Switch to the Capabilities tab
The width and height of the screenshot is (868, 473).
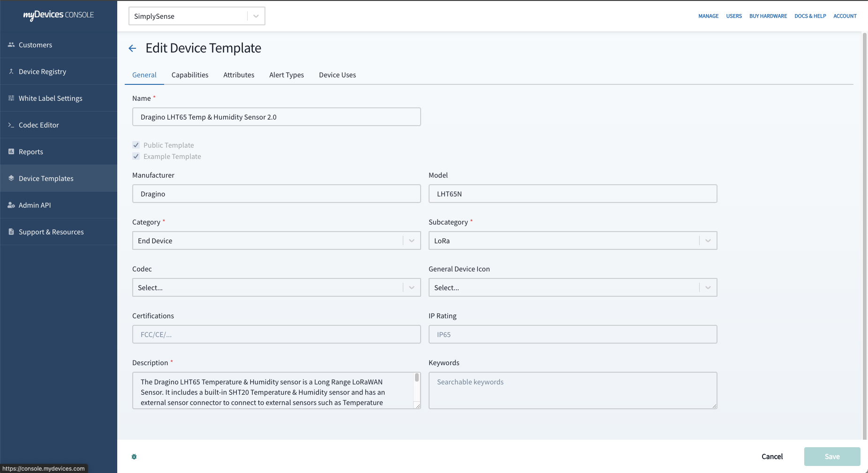point(189,75)
